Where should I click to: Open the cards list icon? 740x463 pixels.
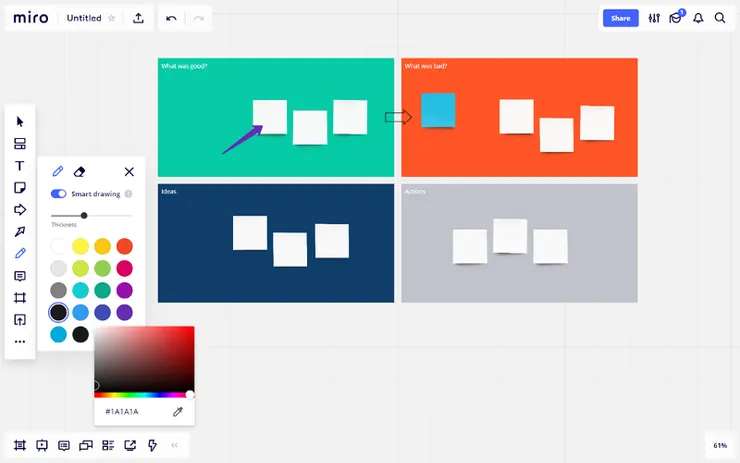(108, 445)
